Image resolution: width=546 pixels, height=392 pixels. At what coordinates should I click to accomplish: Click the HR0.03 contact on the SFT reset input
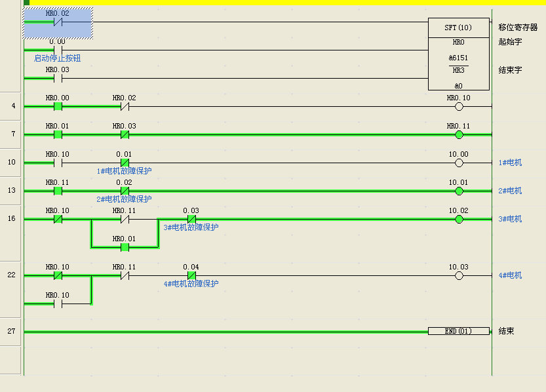[x=58, y=79]
